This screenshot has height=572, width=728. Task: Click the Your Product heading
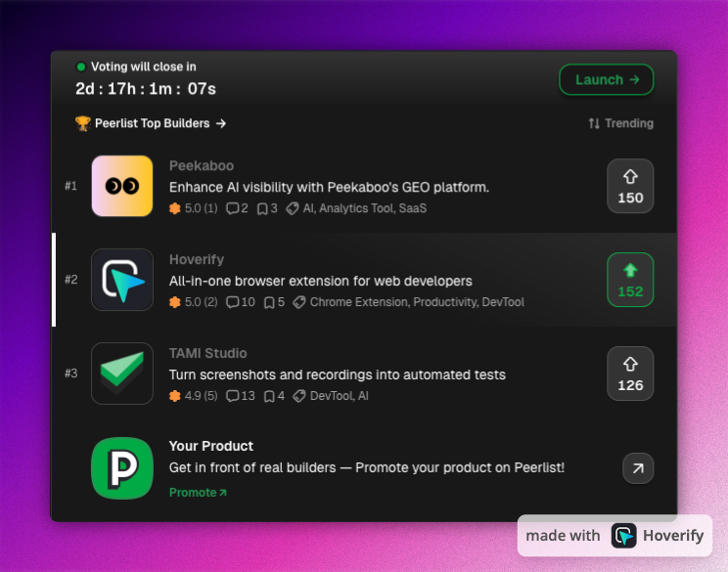click(211, 446)
